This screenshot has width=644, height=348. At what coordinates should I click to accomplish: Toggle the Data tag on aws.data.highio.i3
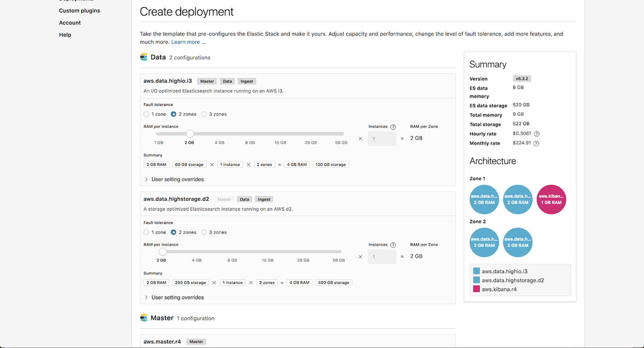[x=228, y=82]
